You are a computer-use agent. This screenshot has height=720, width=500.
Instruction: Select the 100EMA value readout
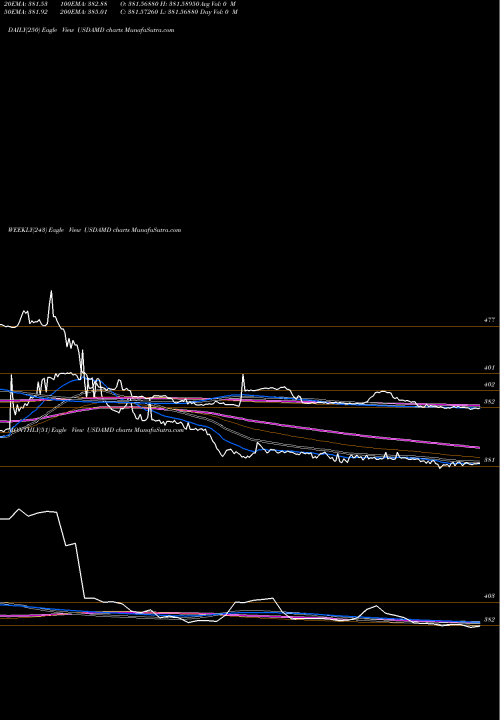coord(84,3)
